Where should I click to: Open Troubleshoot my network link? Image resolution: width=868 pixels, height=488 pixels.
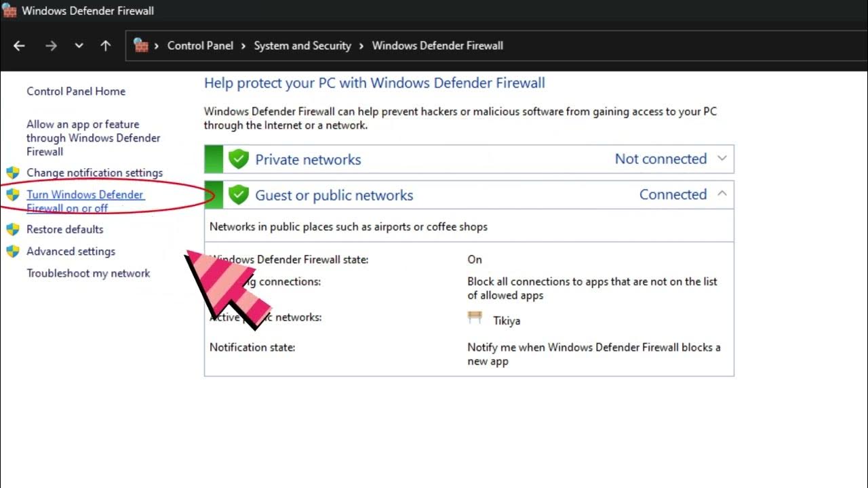click(88, 274)
